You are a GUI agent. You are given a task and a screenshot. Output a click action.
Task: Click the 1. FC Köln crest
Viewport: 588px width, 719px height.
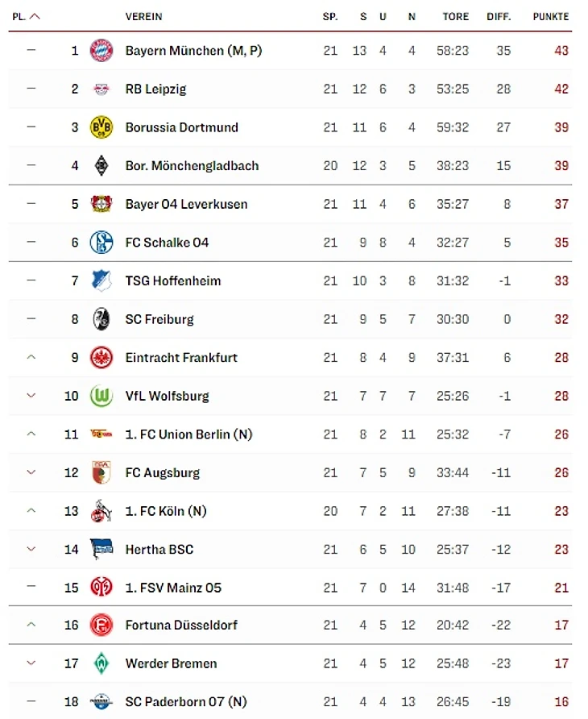[x=101, y=511]
